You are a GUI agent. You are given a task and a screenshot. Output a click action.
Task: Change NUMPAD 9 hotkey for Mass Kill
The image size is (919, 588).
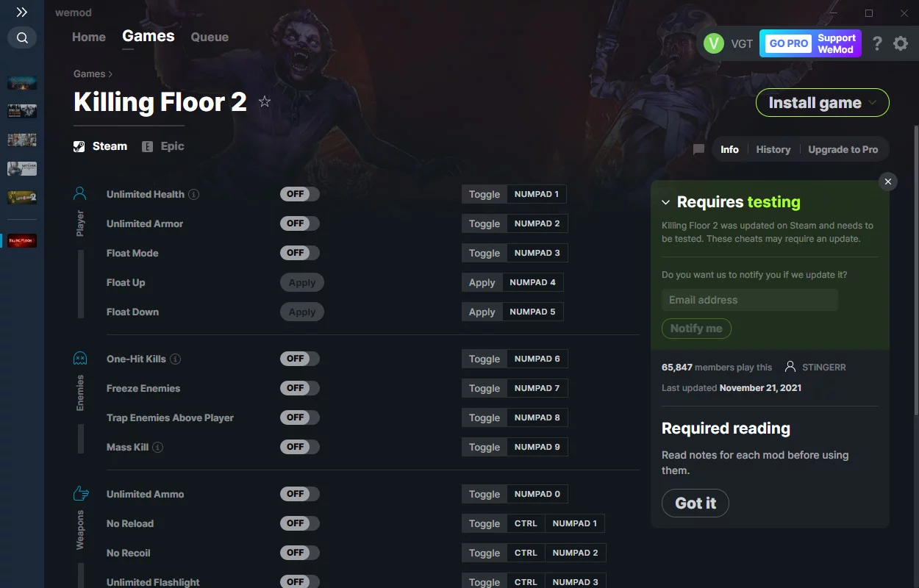pyautogui.click(x=537, y=447)
